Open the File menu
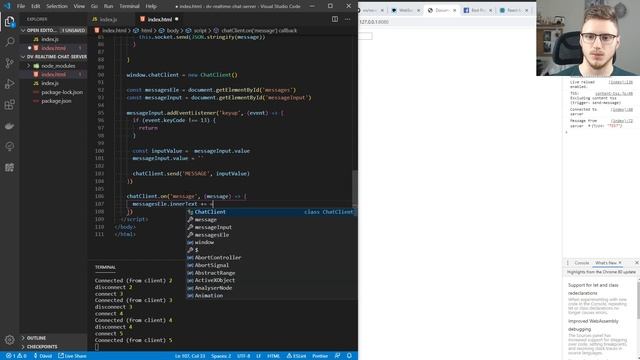The height and width of the screenshot is (360, 640). (x=21, y=6)
